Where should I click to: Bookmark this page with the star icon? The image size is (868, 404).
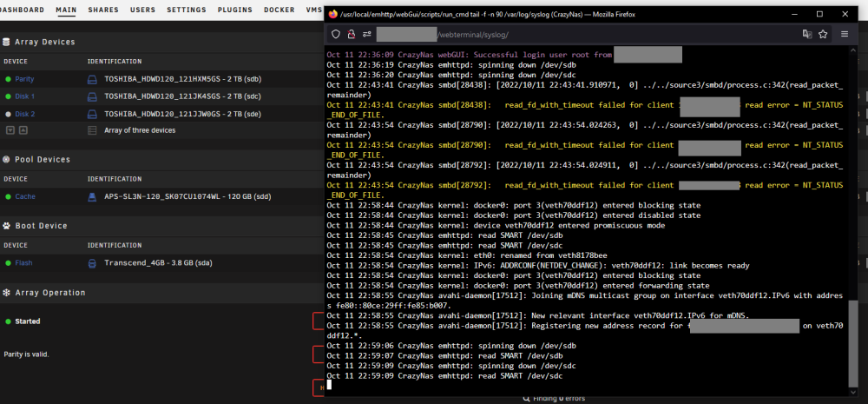pyautogui.click(x=823, y=35)
